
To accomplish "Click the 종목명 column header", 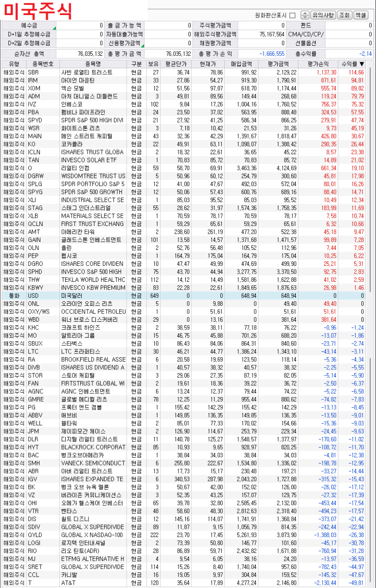I will [93, 64].
